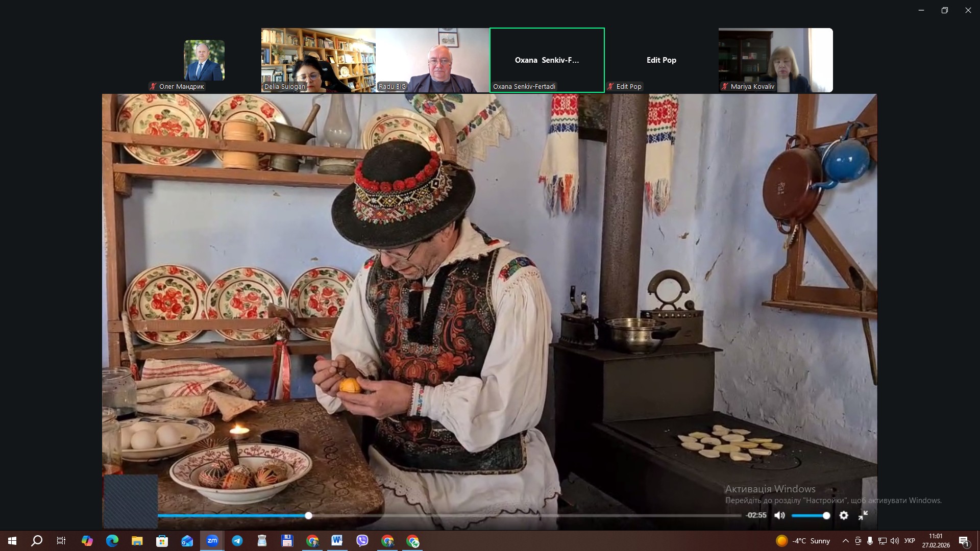
Task: Open Олег Мандрик's participant tile
Action: (204, 60)
